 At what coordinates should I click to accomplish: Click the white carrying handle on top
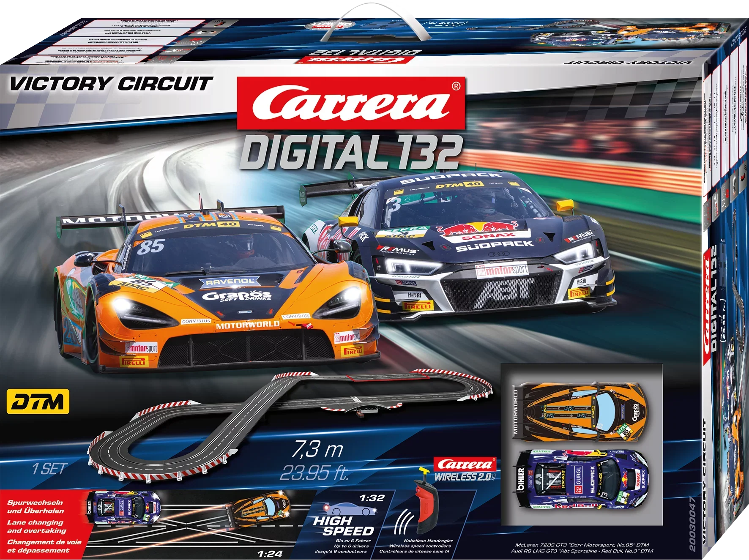coord(355,25)
